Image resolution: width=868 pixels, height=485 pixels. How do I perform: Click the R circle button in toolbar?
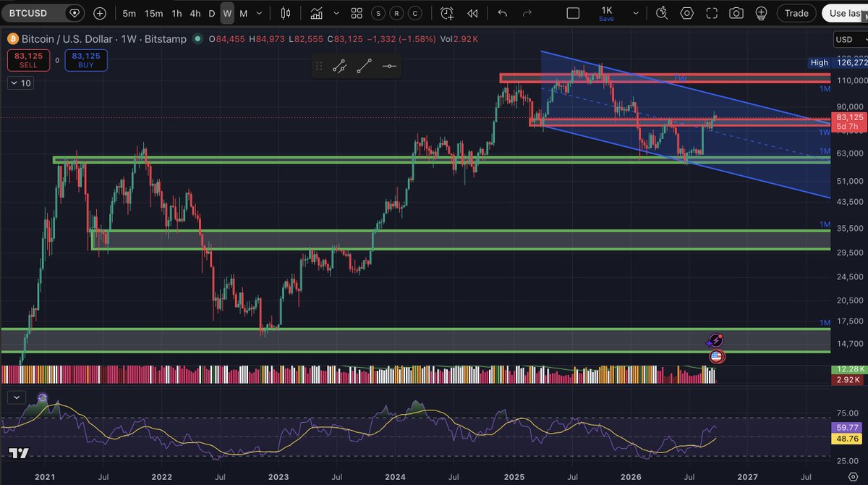396,13
